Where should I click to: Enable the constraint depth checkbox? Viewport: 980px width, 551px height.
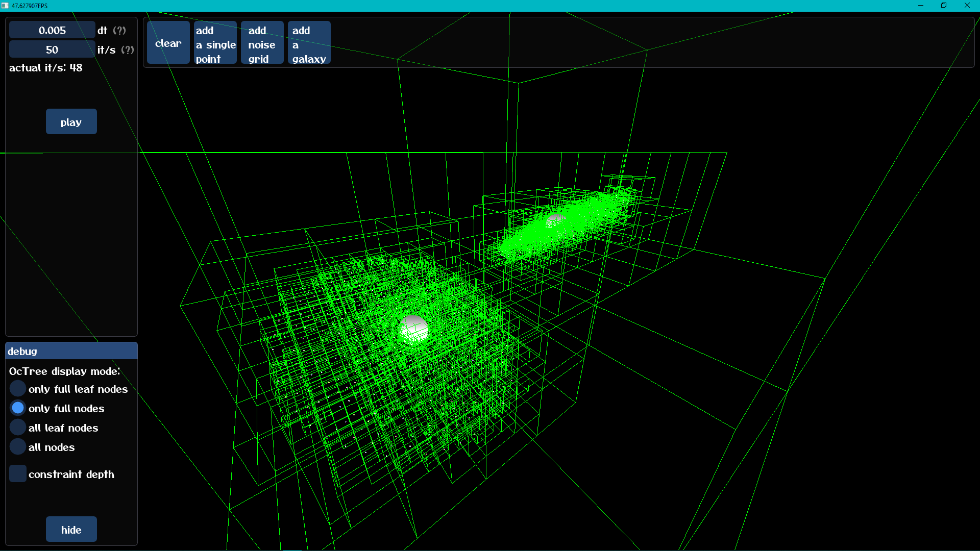[x=18, y=474]
